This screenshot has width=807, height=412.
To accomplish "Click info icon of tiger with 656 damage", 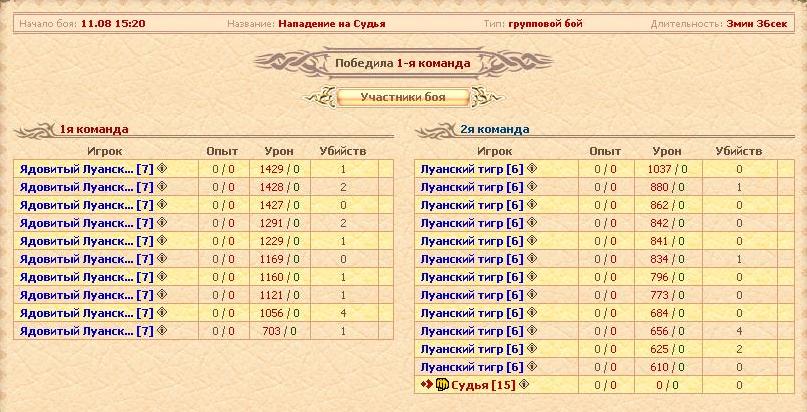I will (532, 330).
